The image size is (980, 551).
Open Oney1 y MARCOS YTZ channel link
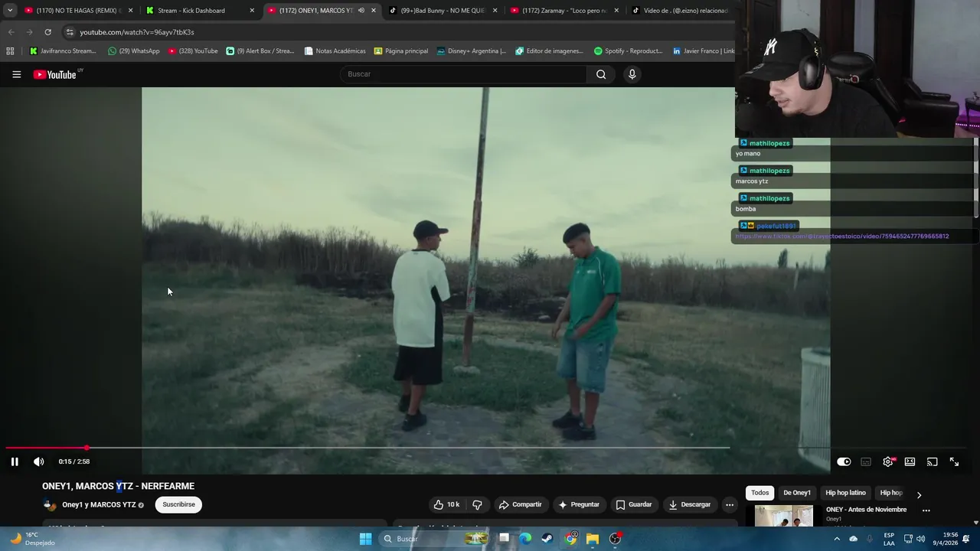[99, 504]
